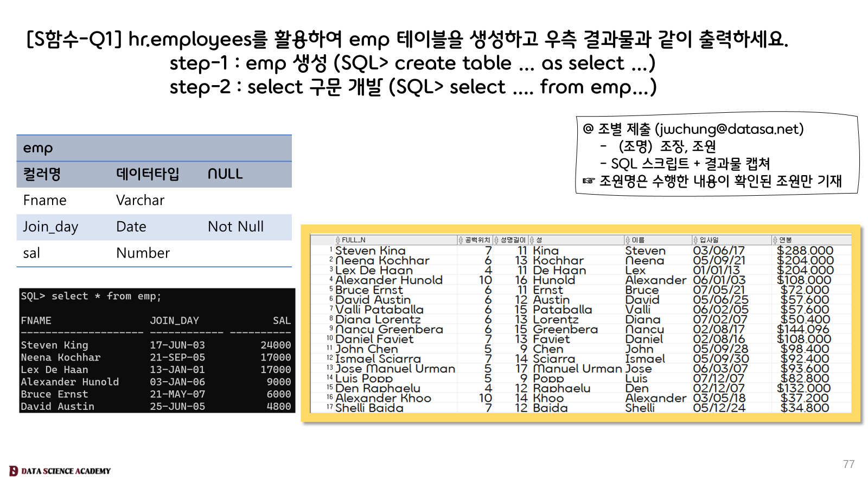
Task: Select the 이름 column header label
Action: (638, 240)
